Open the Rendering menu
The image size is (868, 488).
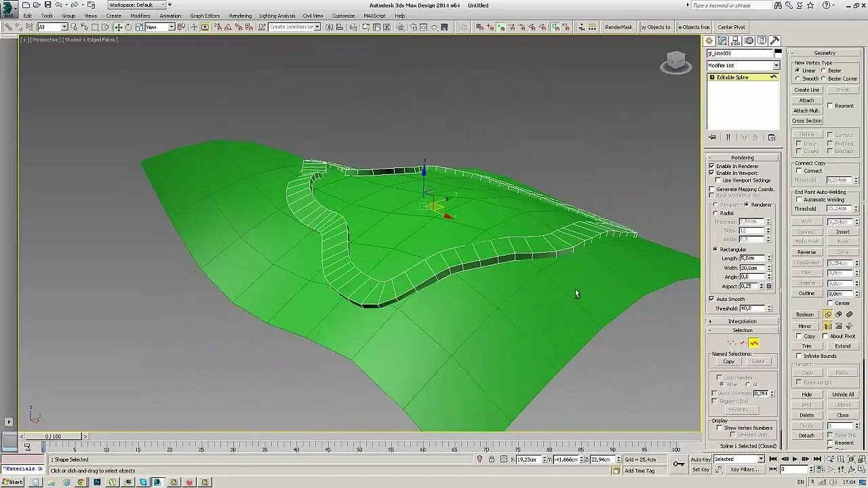point(240,16)
